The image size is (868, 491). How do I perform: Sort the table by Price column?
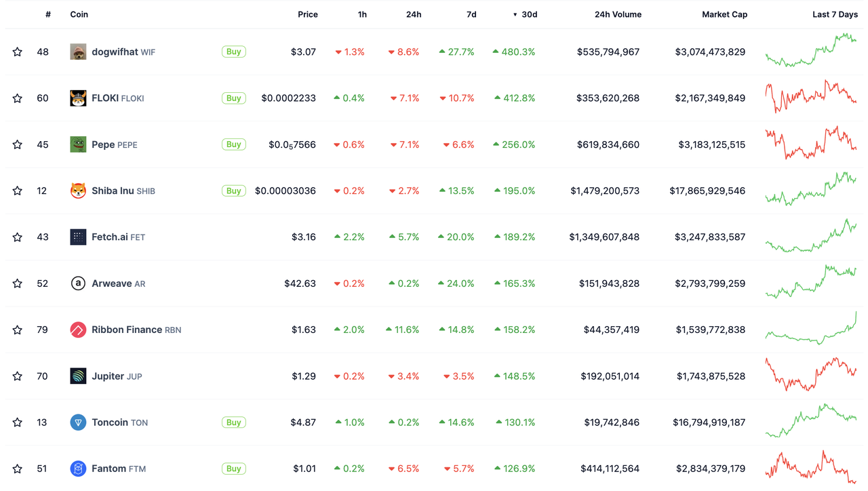tap(308, 14)
